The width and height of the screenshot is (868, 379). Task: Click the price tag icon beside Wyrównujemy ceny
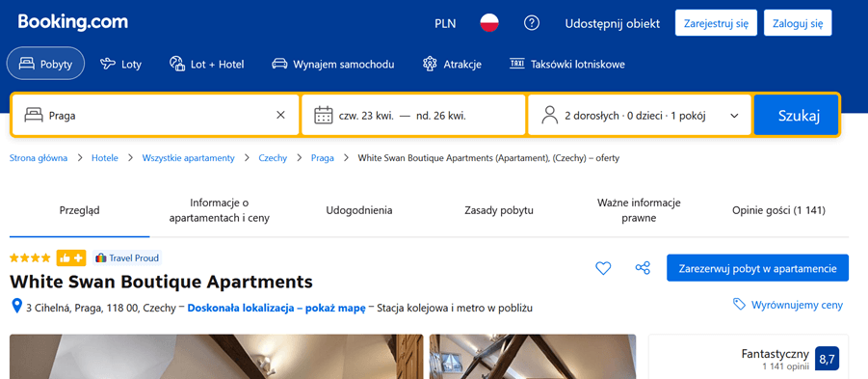(739, 304)
